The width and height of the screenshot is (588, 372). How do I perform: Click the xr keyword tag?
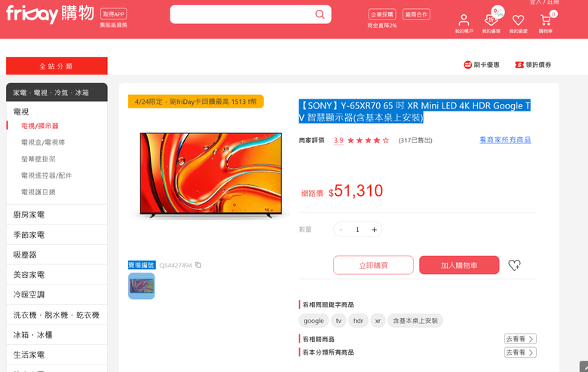tap(378, 321)
